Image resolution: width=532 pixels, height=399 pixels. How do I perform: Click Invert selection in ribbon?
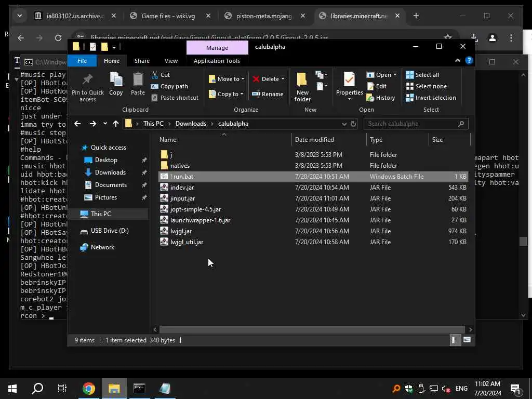[x=431, y=98]
